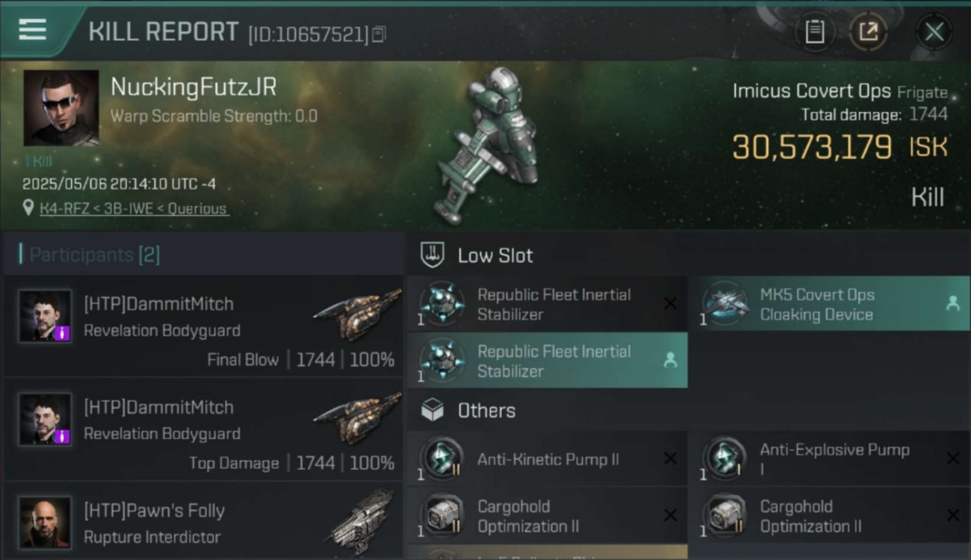
Task: Select the MK5 Covert Ops Cloaking Device
Action: coord(828,304)
